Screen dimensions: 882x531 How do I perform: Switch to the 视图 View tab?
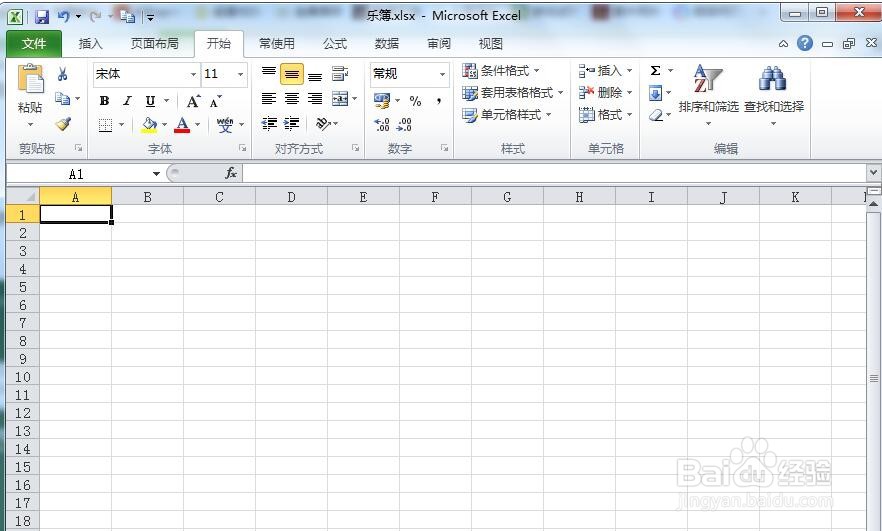pyautogui.click(x=490, y=43)
